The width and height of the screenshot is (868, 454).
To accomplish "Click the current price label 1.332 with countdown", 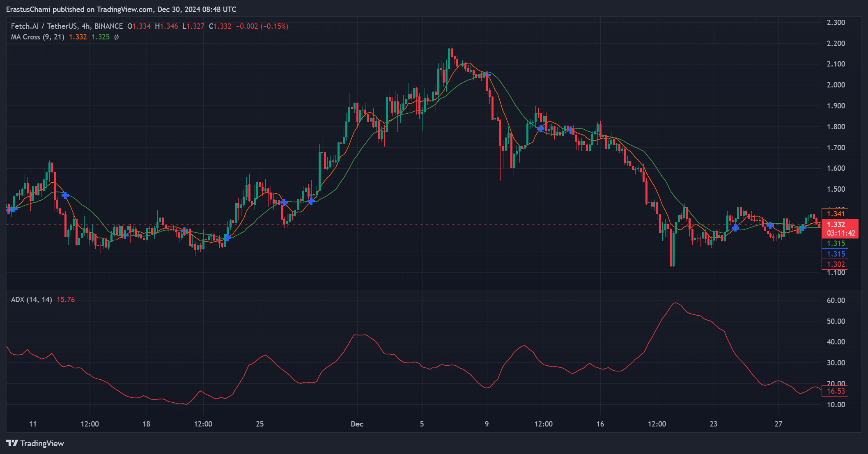I will (x=840, y=229).
